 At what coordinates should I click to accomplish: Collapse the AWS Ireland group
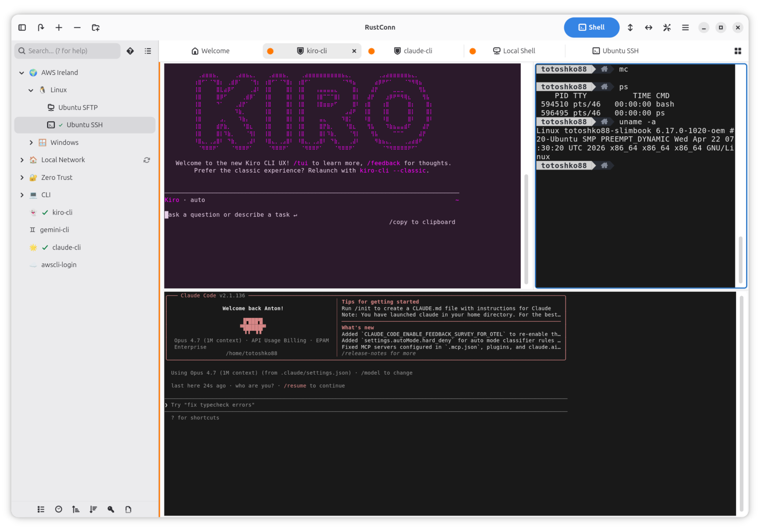coord(22,73)
